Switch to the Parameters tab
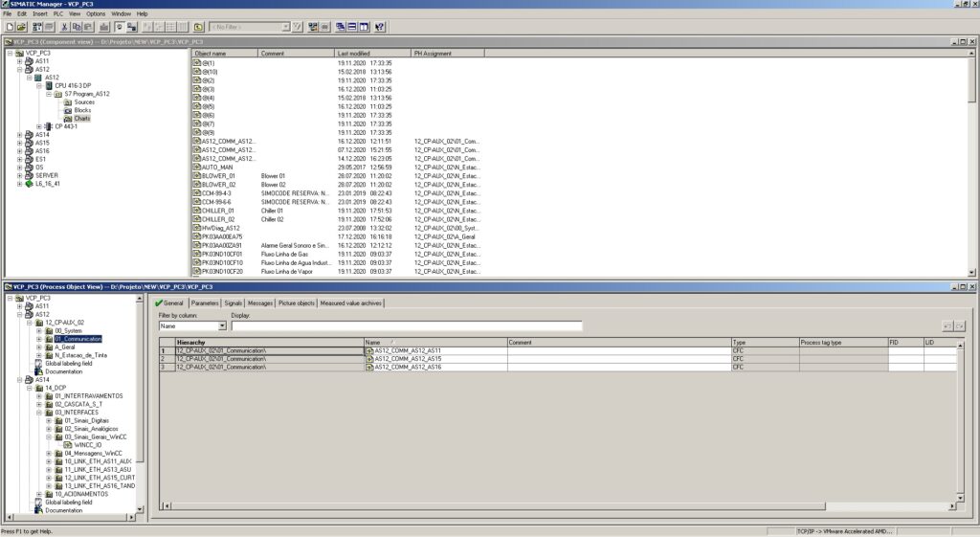Screen dimensions: 980x537 [205, 303]
